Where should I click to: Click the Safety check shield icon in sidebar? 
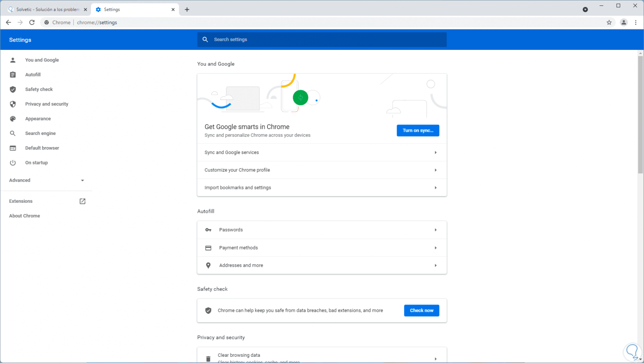13,89
